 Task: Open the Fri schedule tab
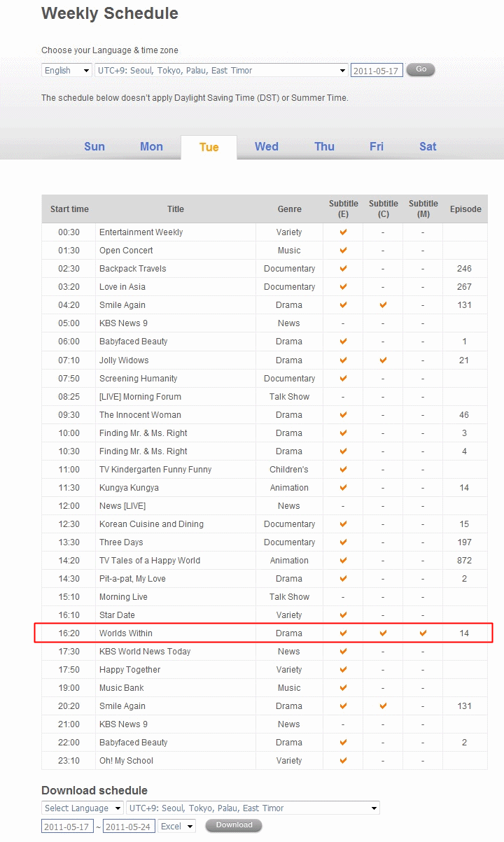[377, 146]
